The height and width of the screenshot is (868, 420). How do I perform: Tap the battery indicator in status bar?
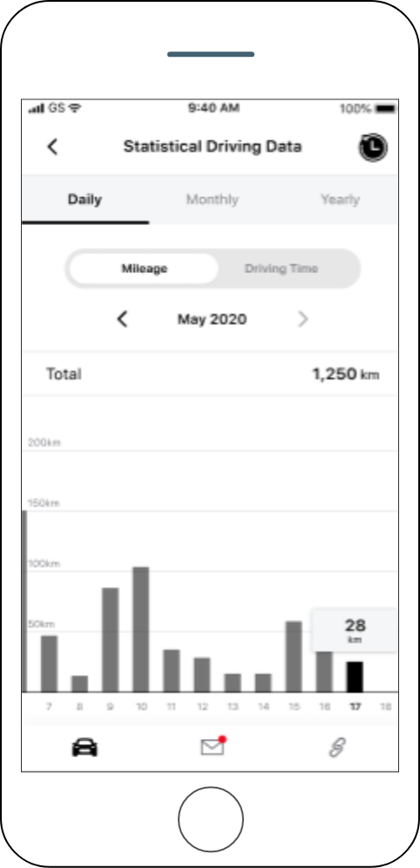point(386,108)
